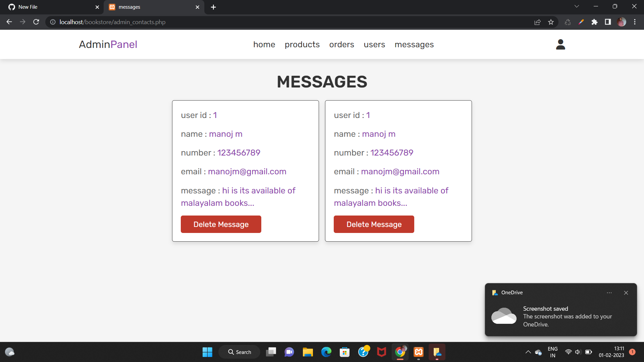This screenshot has width=644, height=362.
Task: Reload the admin_contacts page
Action: click(x=36, y=22)
